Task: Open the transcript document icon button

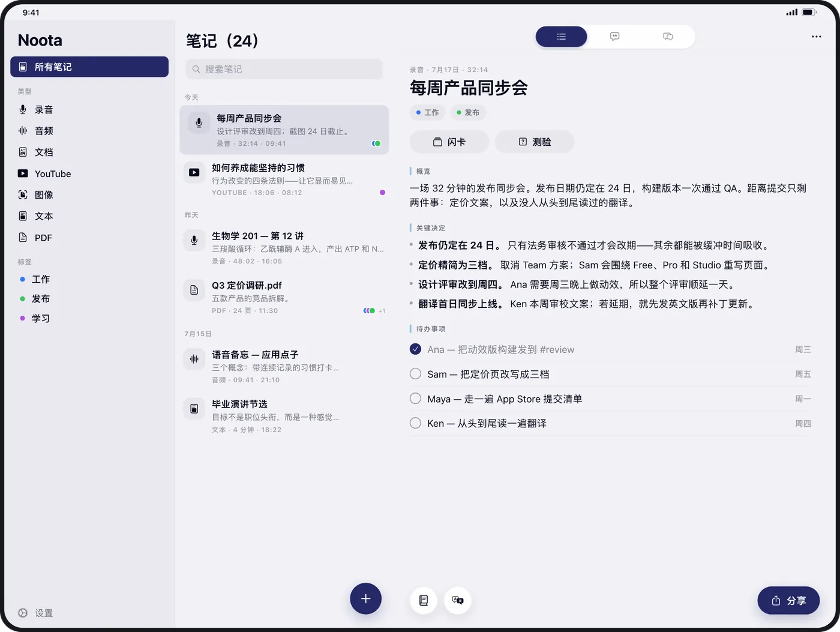Action: pos(424,600)
